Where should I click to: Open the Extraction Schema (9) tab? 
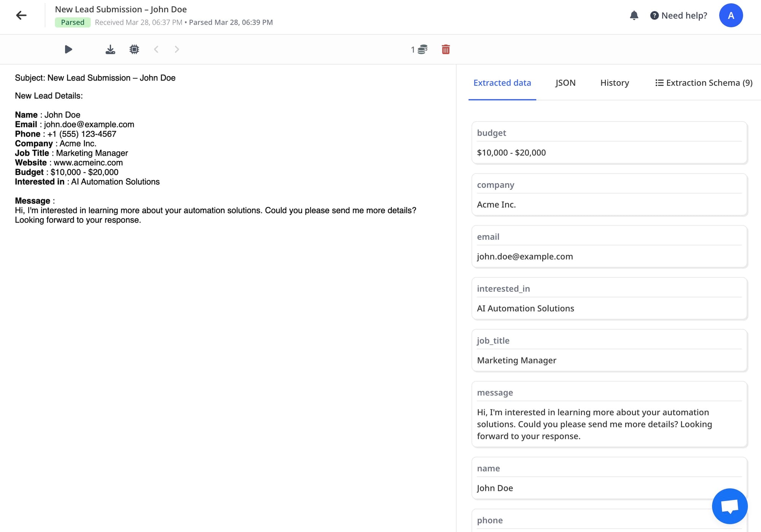coord(704,83)
